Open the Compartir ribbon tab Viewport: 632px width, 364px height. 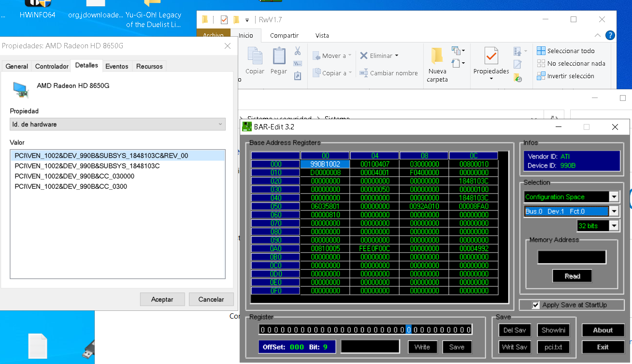click(284, 35)
